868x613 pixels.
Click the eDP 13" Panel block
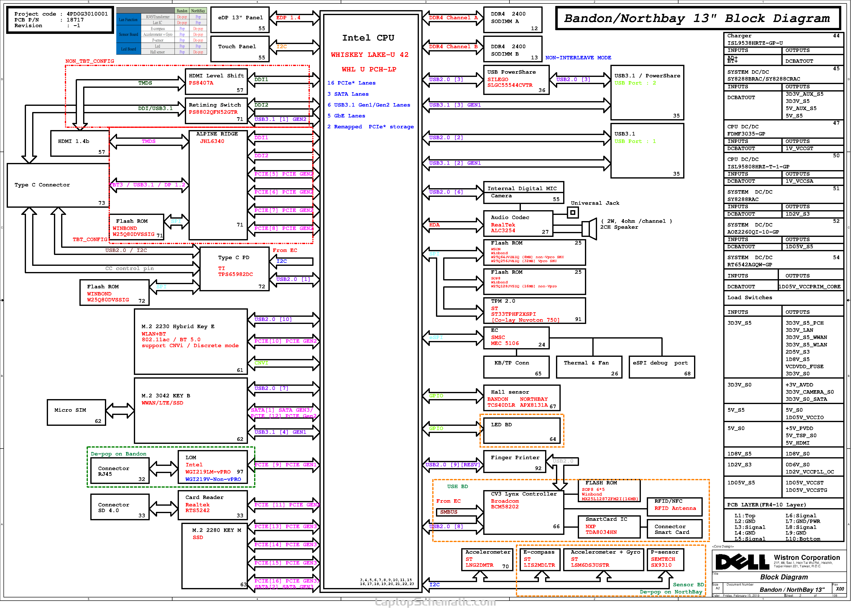tap(240, 20)
